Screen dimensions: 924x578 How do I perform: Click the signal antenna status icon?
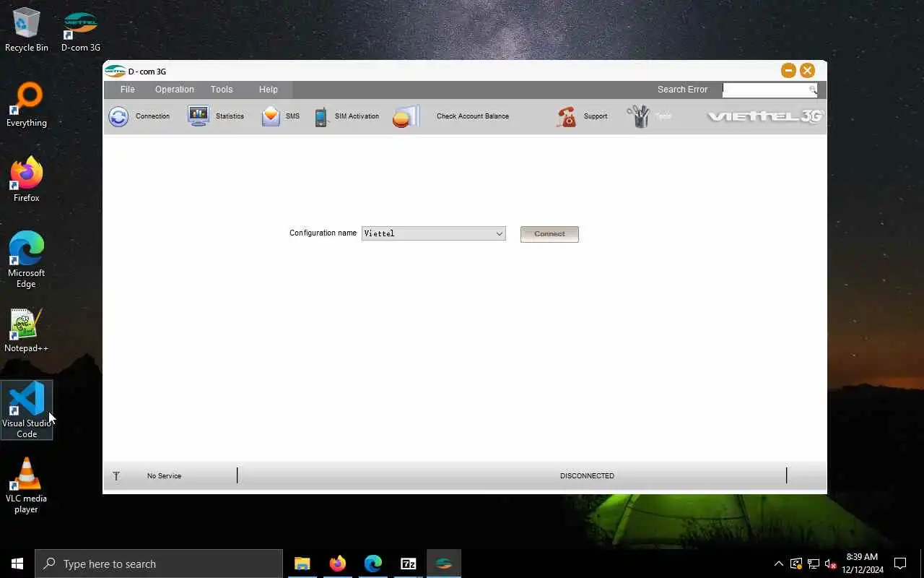pos(116,475)
